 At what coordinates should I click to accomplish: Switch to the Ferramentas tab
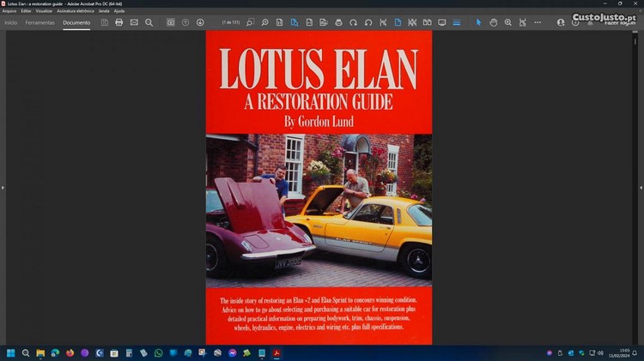[x=39, y=22]
